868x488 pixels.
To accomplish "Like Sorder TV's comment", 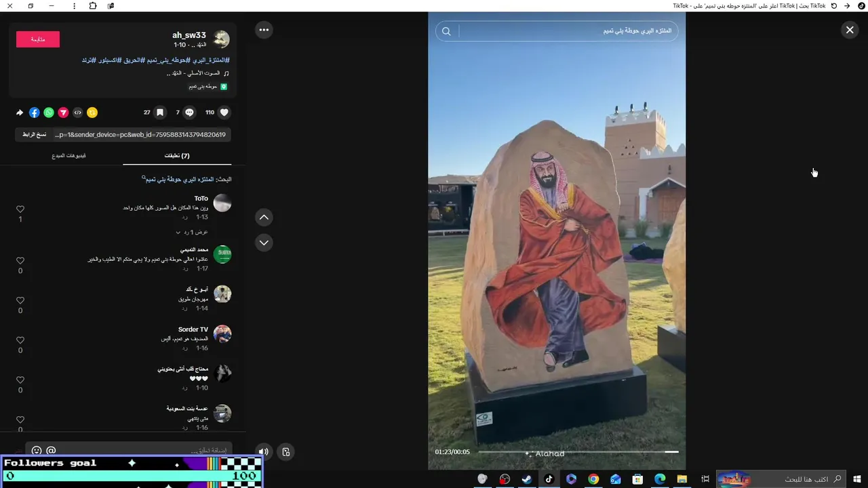I will (20, 340).
